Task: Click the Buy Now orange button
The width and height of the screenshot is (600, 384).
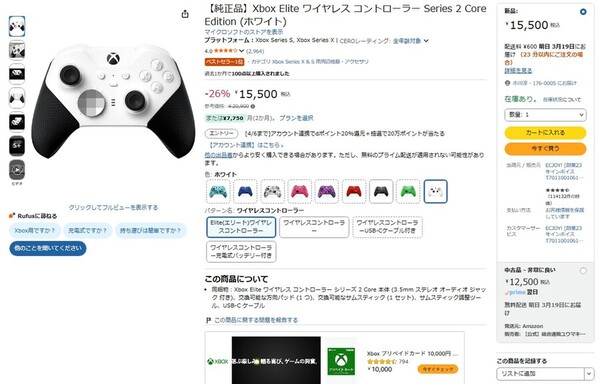Action: coord(545,149)
